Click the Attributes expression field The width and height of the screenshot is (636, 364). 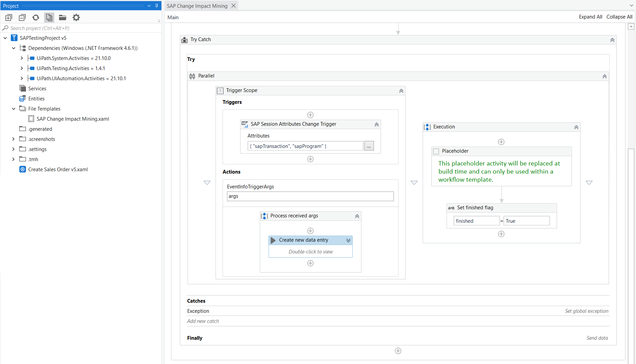306,146
